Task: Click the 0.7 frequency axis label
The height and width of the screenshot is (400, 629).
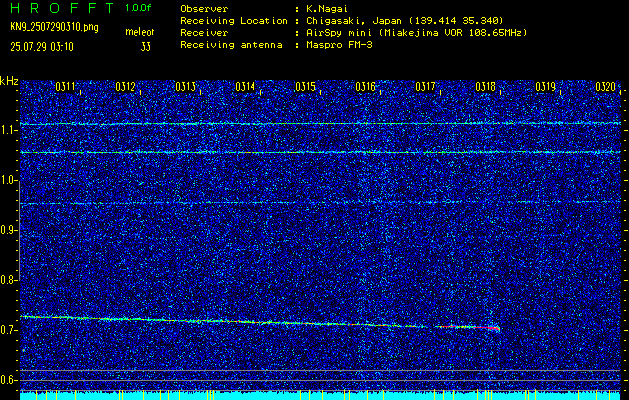Action: point(9,330)
